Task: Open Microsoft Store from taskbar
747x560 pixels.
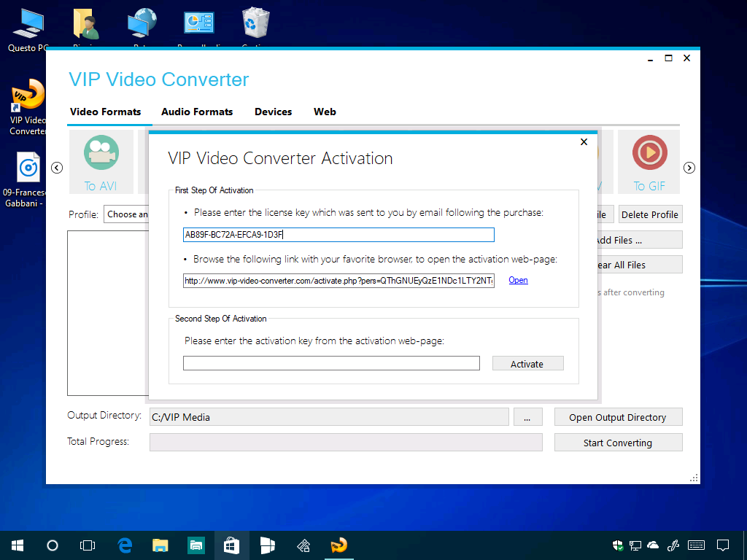Action: point(231,545)
